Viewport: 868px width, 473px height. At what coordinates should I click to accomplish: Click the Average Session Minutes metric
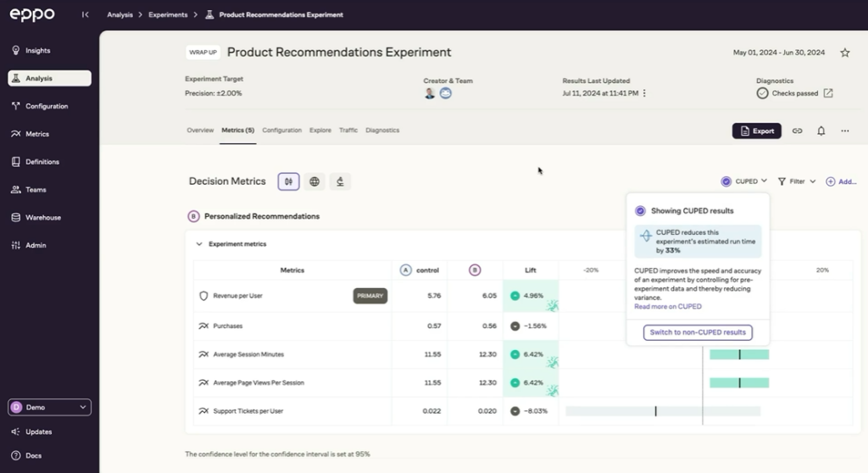tap(248, 354)
